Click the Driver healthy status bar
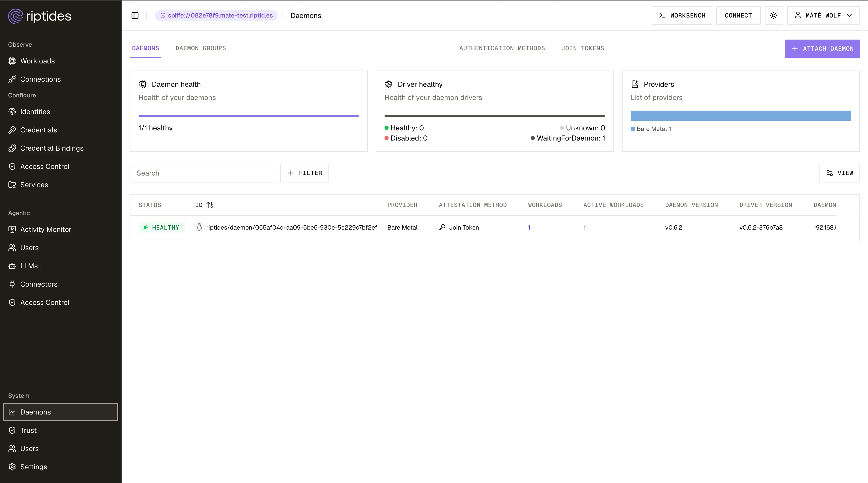Viewport: 868px width, 483px height. pyautogui.click(x=495, y=115)
